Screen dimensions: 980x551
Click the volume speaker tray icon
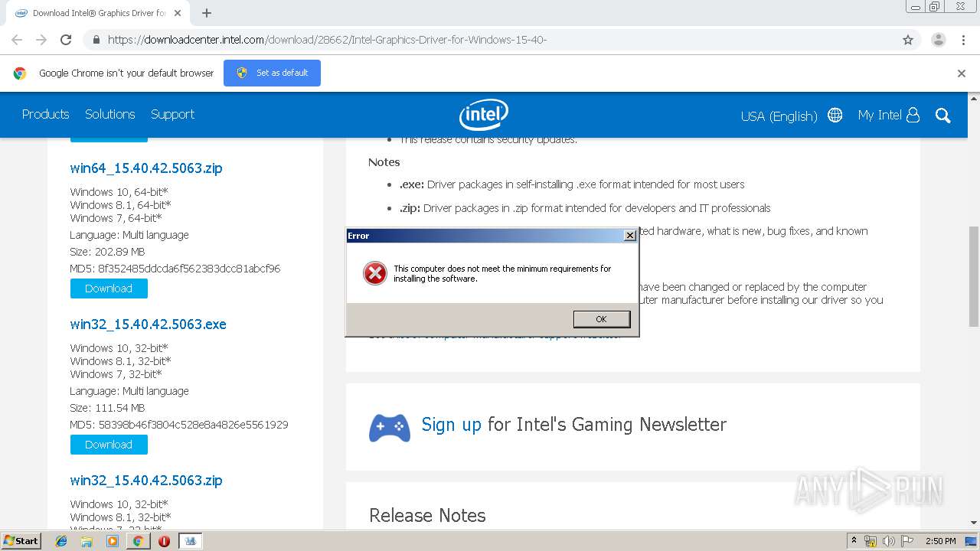pos(888,541)
